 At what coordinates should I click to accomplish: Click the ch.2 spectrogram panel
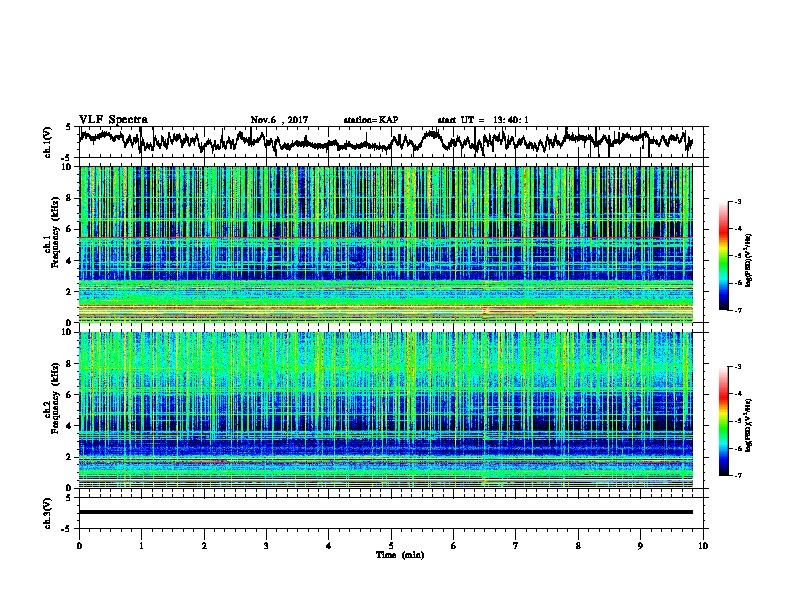[x=386, y=410]
